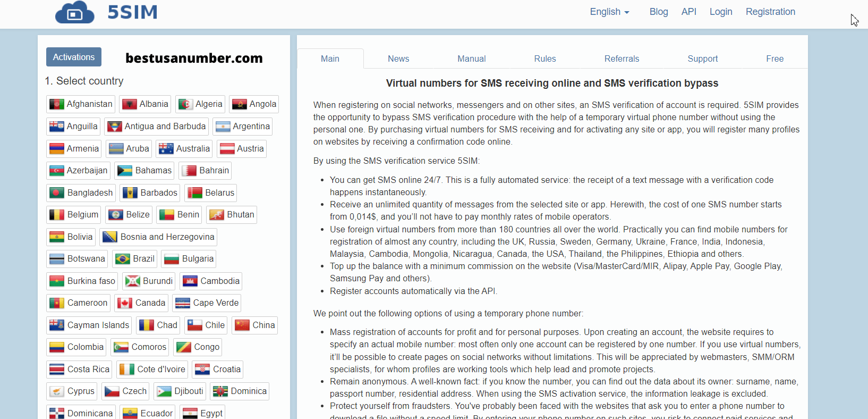Click the Registration link

tap(770, 12)
